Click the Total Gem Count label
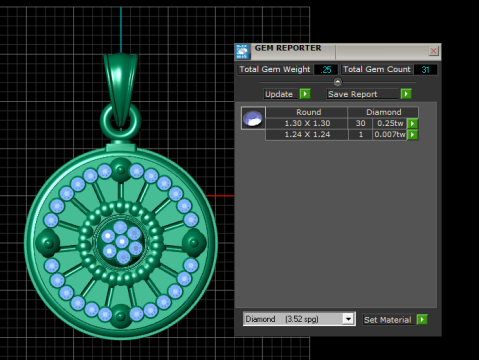This screenshot has width=480, height=360. [x=377, y=69]
